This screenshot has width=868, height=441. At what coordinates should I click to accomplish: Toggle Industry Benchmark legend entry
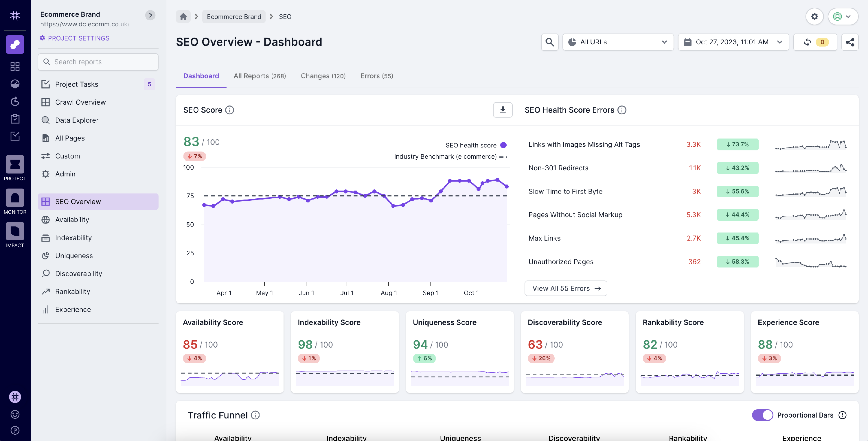pyautogui.click(x=450, y=157)
